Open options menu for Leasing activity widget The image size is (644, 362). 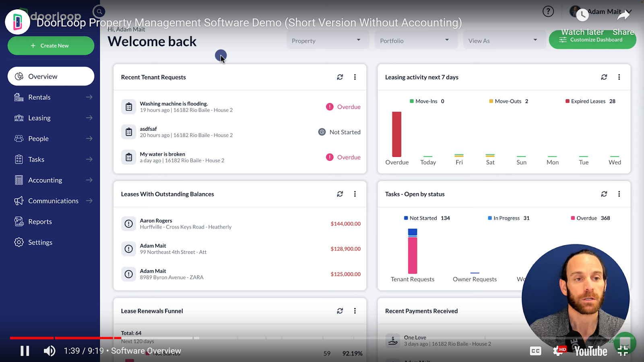(x=619, y=77)
